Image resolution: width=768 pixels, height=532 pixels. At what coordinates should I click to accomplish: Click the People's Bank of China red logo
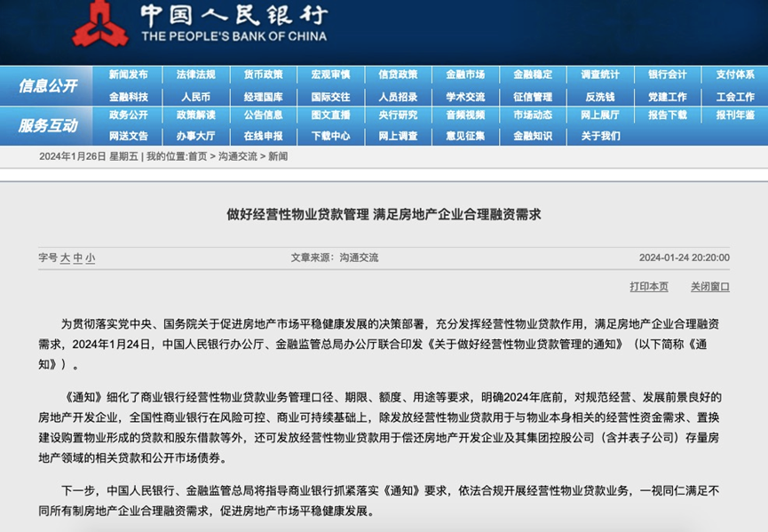100,25
